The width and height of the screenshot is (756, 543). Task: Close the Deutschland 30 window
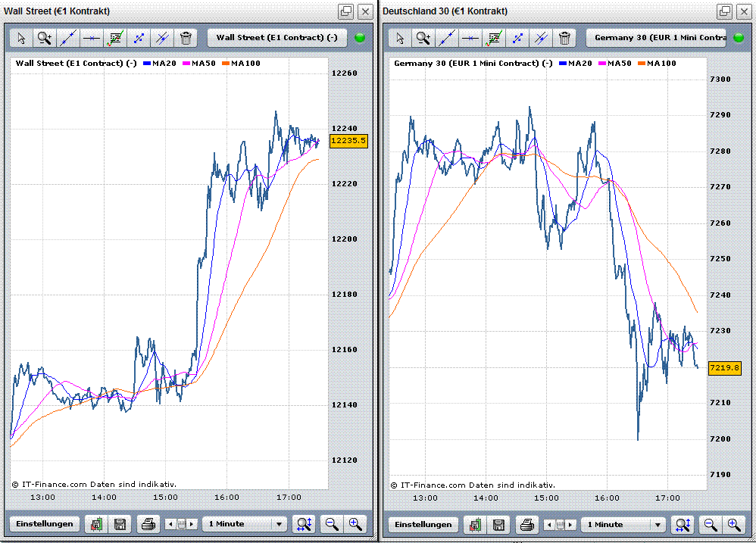tap(744, 11)
